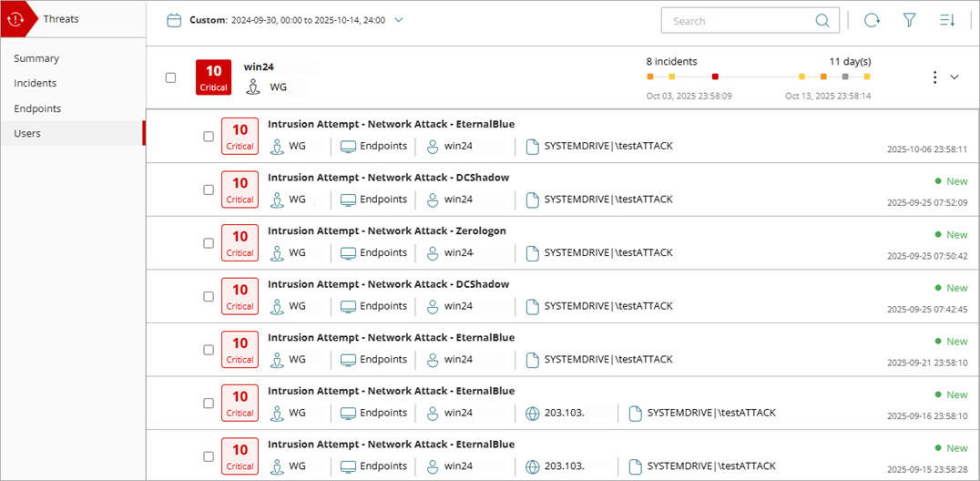Open the sort order icon

click(x=947, y=21)
